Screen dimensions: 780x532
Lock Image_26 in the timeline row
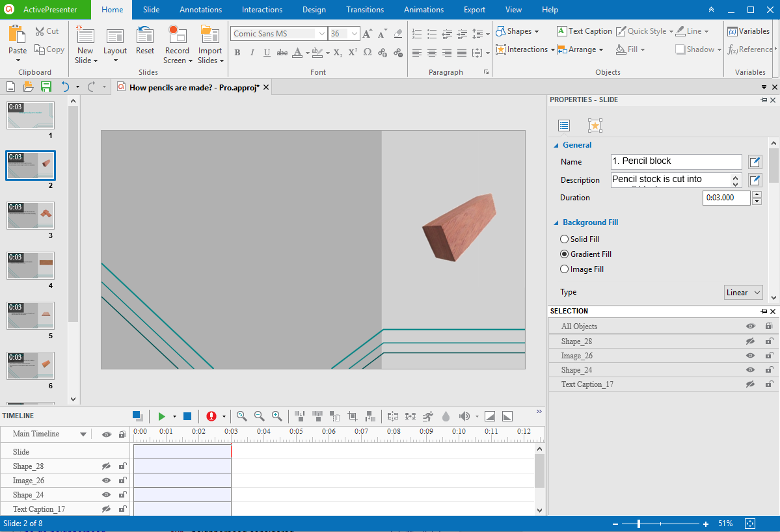[122, 480]
